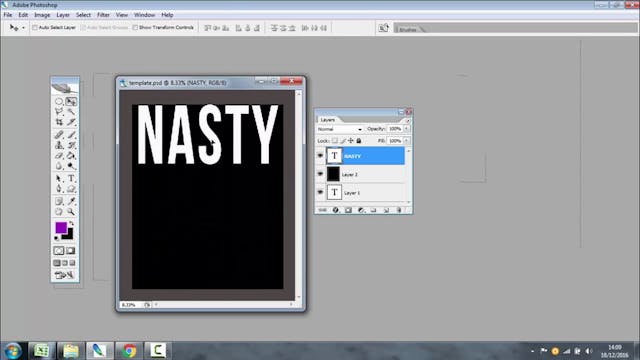Select the History Brush tool

coord(71,145)
